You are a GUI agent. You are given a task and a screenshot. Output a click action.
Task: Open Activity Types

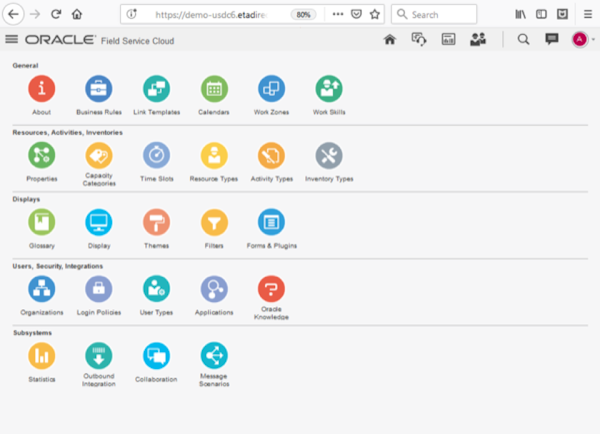pos(271,155)
